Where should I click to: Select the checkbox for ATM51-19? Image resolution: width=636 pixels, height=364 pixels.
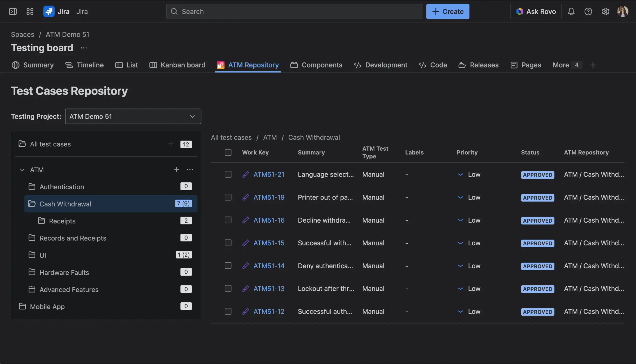[228, 197]
